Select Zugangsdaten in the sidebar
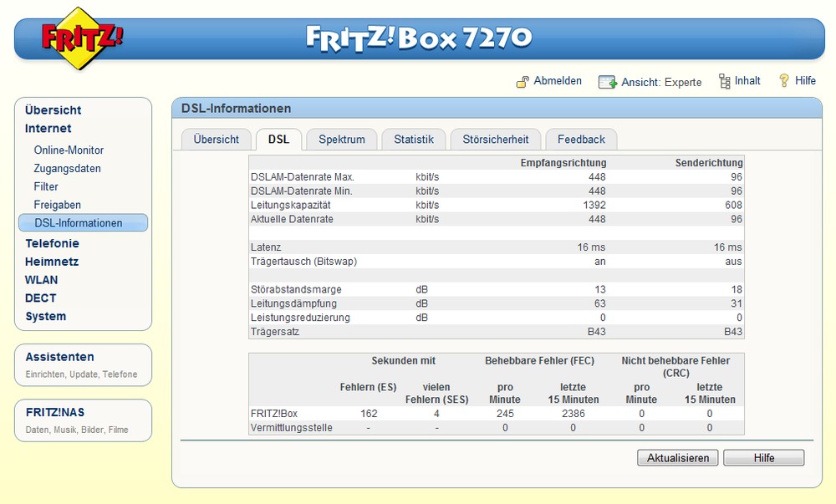Image resolution: width=836 pixels, height=504 pixels. pyautogui.click(x=67, y=168)
